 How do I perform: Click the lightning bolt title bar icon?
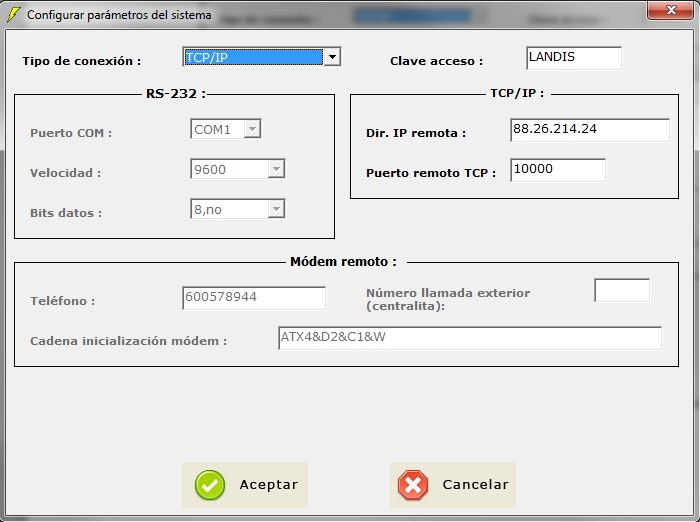[x=13, y=15]
